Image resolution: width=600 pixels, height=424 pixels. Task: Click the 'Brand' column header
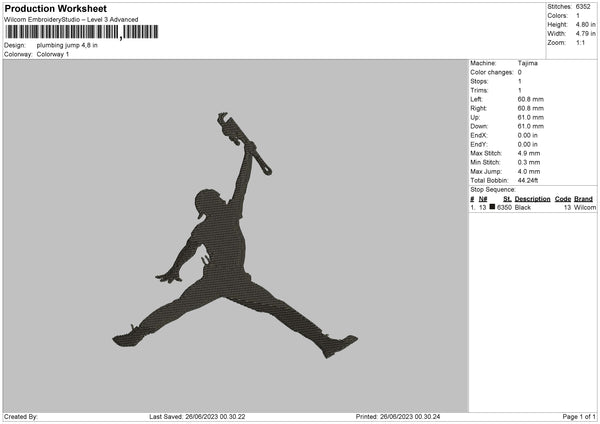[x=583, y=199]
